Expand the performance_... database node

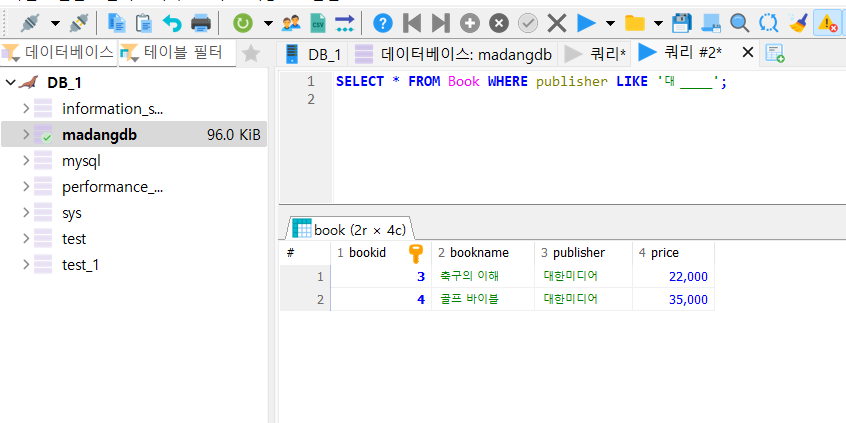point(25,186)
